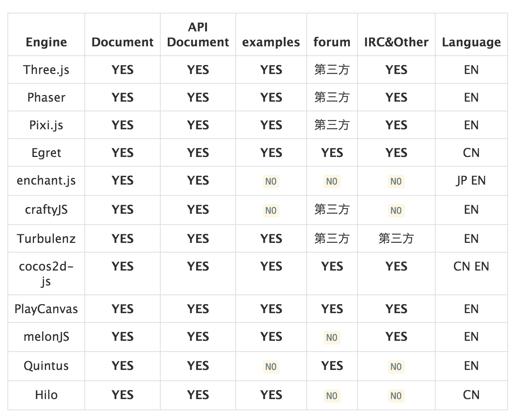The image size is (520, 420).
Task: Select the Hilo engine name
Action: coord(46,395)
